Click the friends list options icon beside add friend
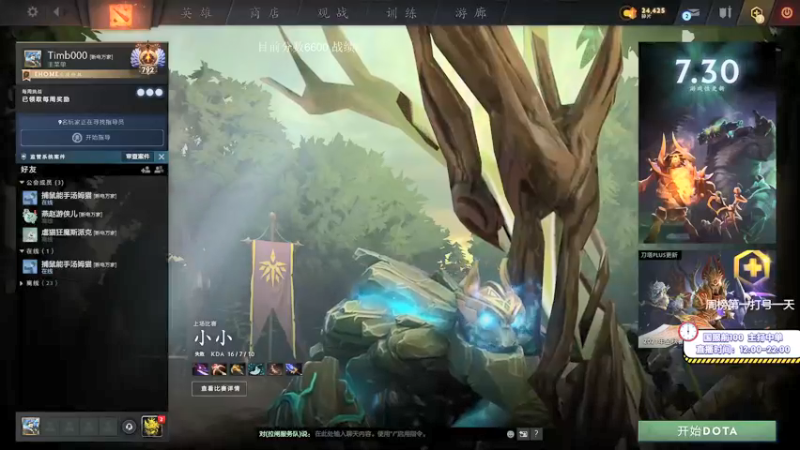Viewport: 800px width, 450px height. pos(159,169)
